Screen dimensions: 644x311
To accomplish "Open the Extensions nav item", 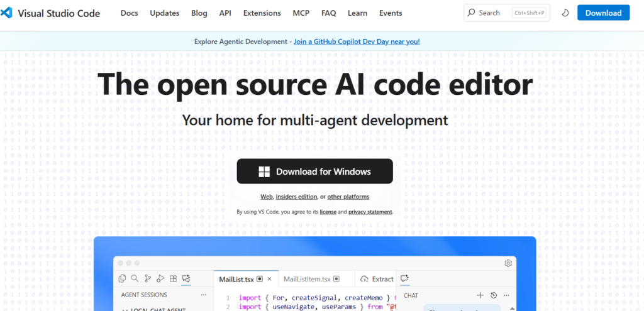I will pyautogui.click(x=262, y=13).
